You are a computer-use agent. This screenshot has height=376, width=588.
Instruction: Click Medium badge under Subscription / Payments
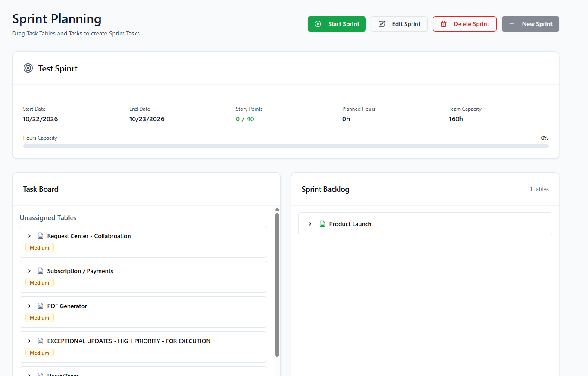pos(39,283)
